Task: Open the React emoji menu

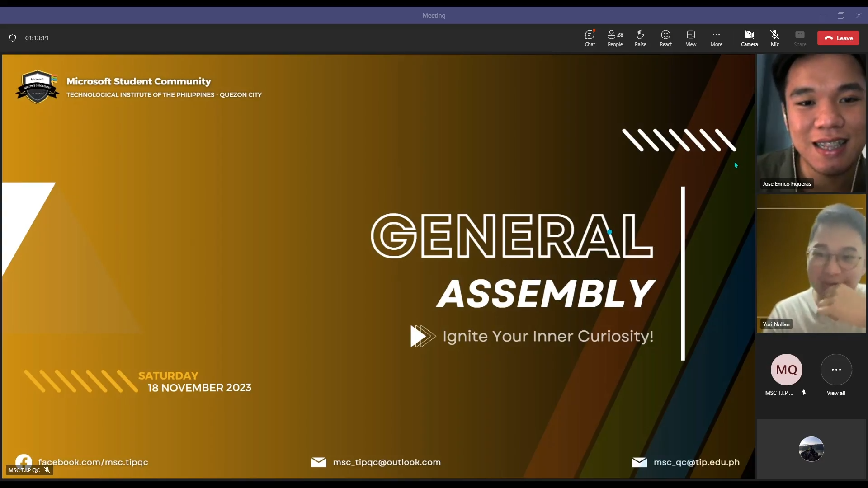Action: (x=665, y=38)
